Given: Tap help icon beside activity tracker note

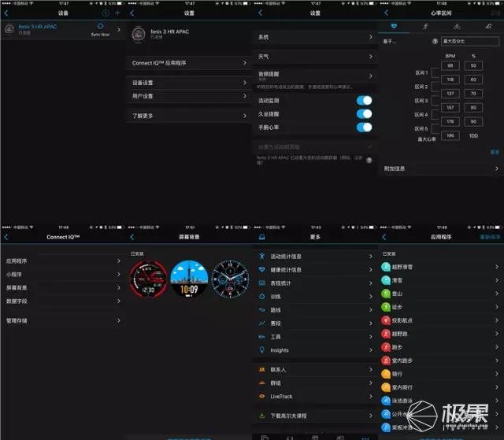Looking at the screenshot, I should click(369, 160).
